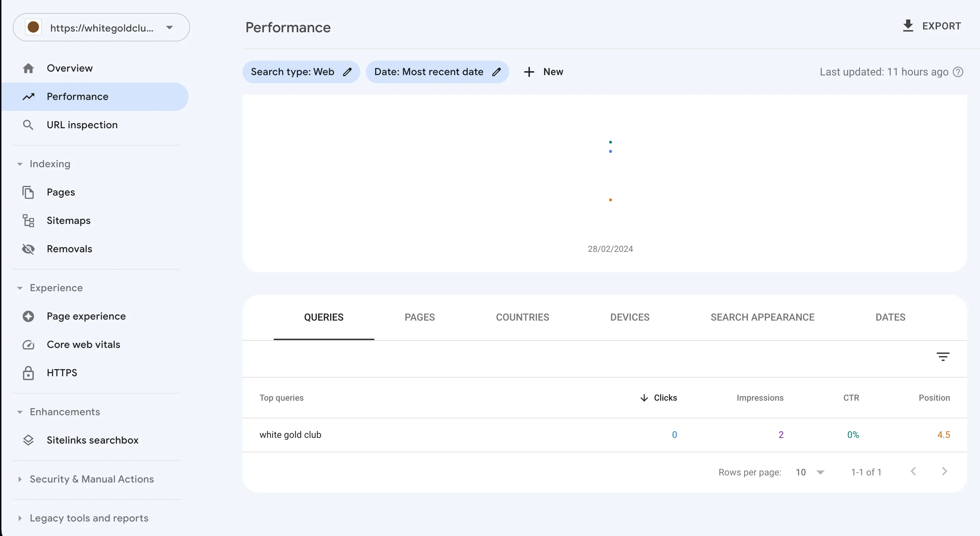Switch to the Devices tab
Screen dimensions: 980x536
pos(630,317)
